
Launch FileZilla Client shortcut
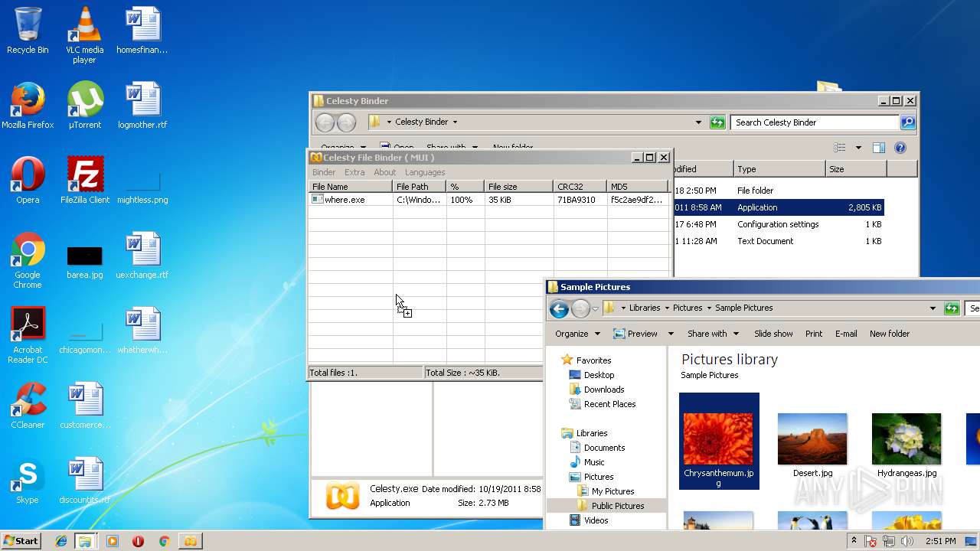[x=84, y=181]
